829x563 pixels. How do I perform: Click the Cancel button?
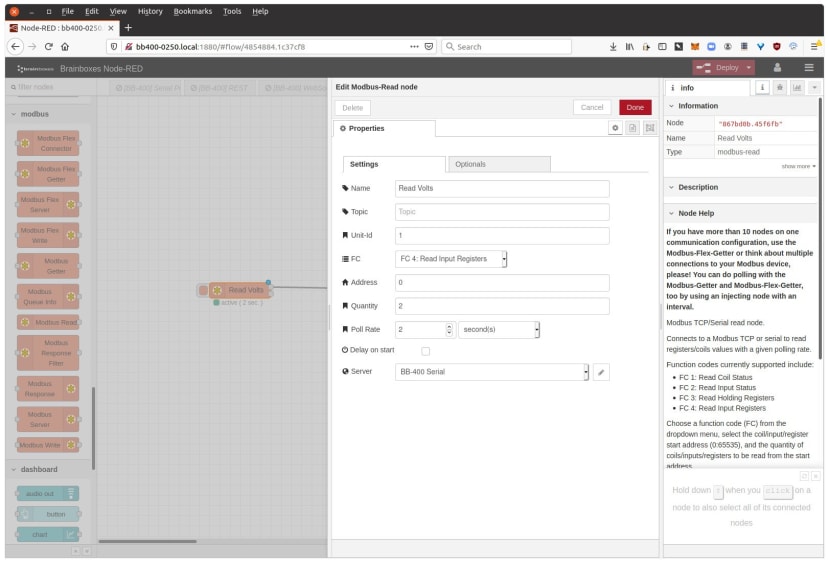tap(592, 107)
